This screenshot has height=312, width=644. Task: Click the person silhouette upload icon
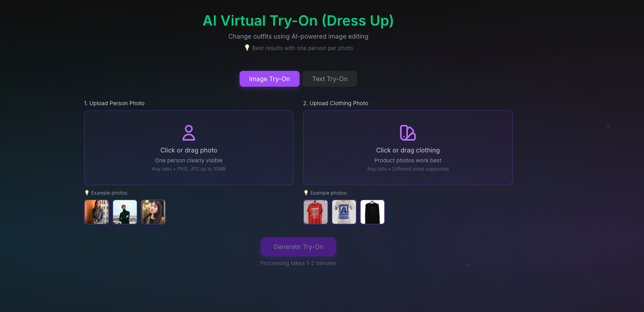(x=189, y=133)
